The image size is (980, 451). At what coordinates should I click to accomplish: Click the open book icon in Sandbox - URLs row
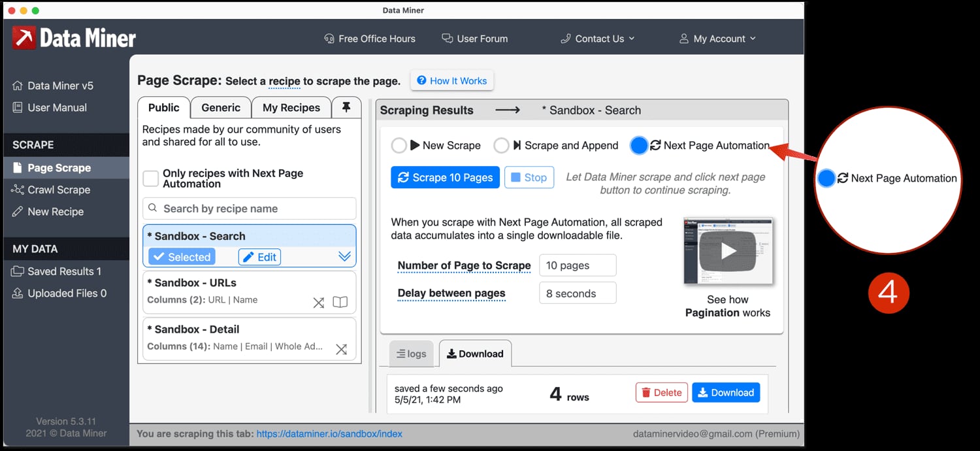pos(340,303)
